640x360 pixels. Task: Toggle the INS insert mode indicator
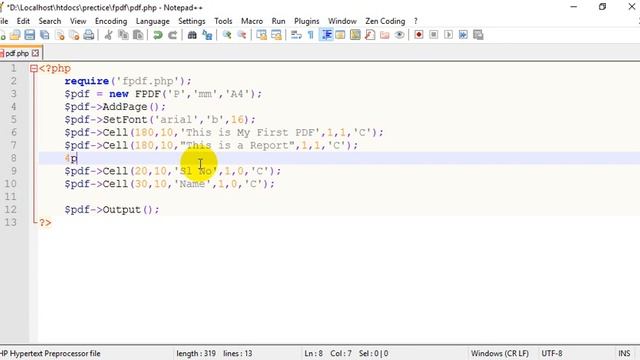[624, 353]
